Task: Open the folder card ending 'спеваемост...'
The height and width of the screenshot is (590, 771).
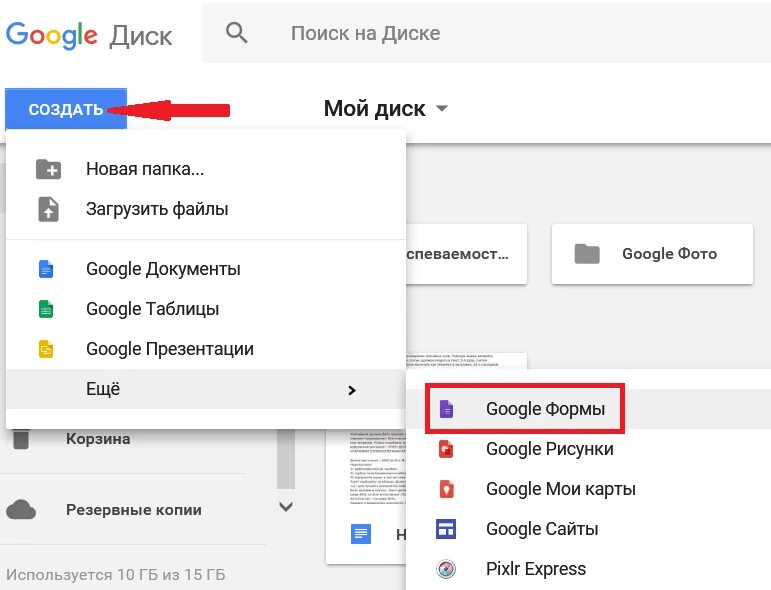Action: coord(467,254)
